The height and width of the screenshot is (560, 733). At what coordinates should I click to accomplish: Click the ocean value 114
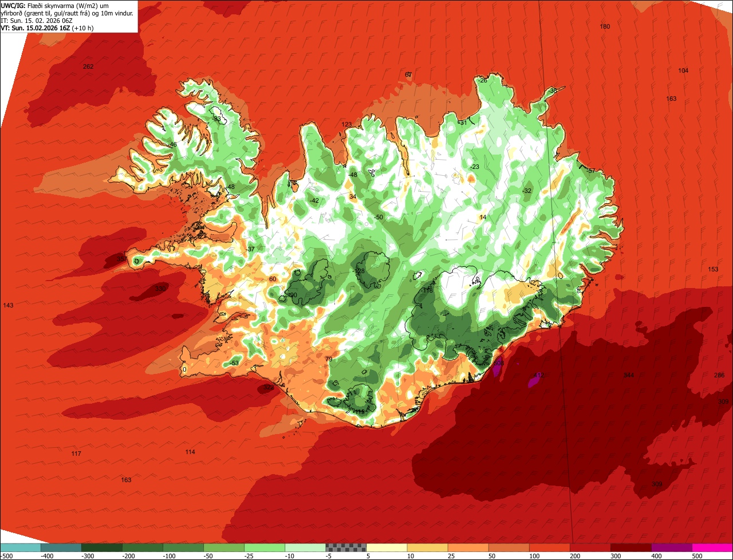click(x=190, y=452)
